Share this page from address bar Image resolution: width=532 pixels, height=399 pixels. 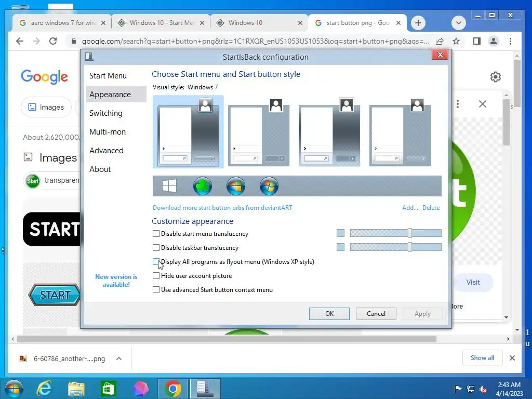(x=440, y=41)
